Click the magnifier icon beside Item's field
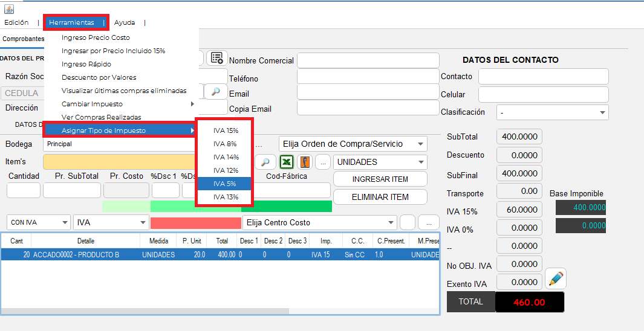The height and width of the screenshot is (331, 644). (265, 162)
